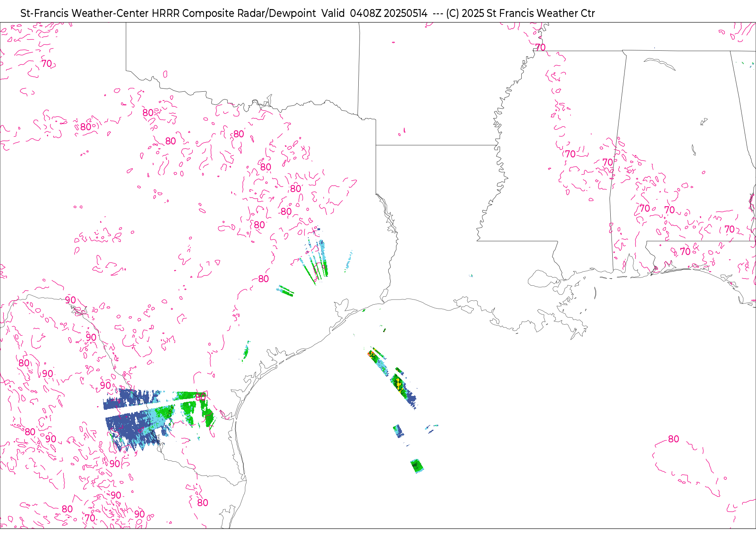Click the 80 label overlapping the green south Texas echo
This screenshot has width=756, height=551.
[200, 397]
